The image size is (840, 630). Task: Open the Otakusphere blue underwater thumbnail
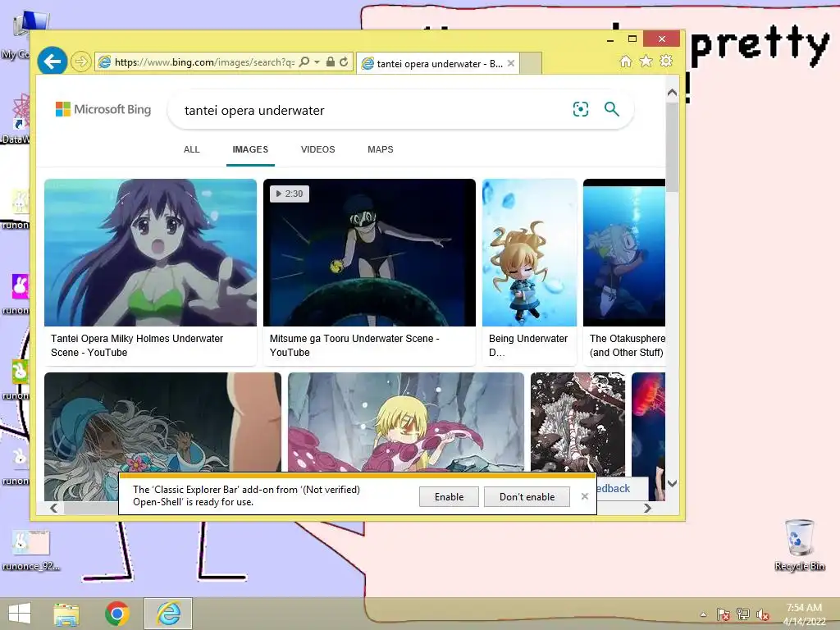click(624, 253)
